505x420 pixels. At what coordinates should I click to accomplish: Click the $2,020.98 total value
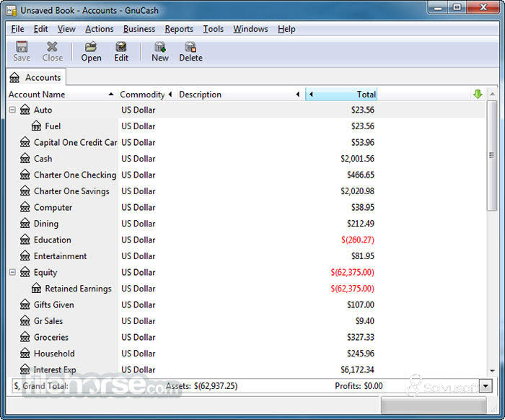(357, 191)
